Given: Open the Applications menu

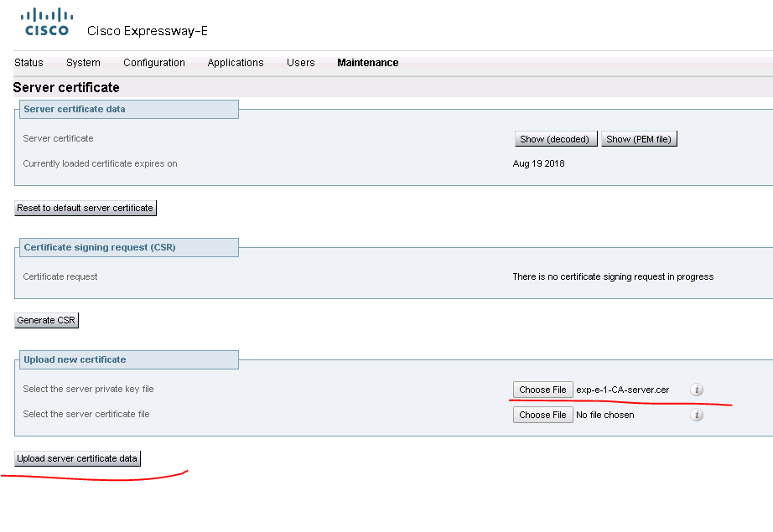Looking at the screenshot, I should [236, 63].
